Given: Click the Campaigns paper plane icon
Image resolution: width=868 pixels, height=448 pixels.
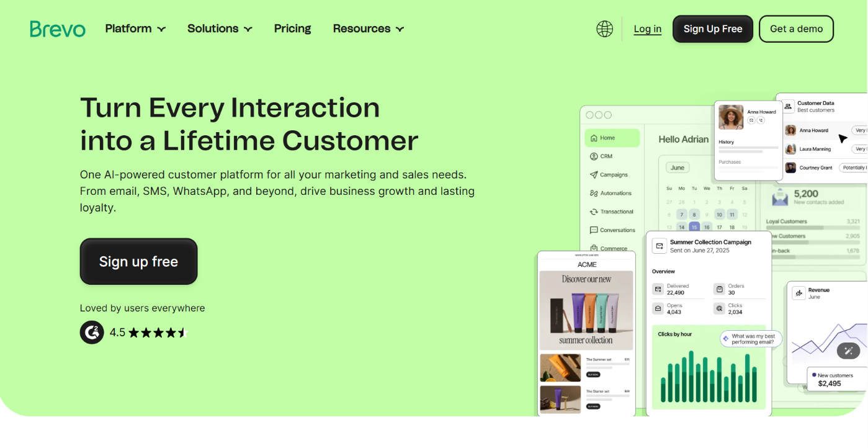Looking at the screenshot, I should [594, 175].
